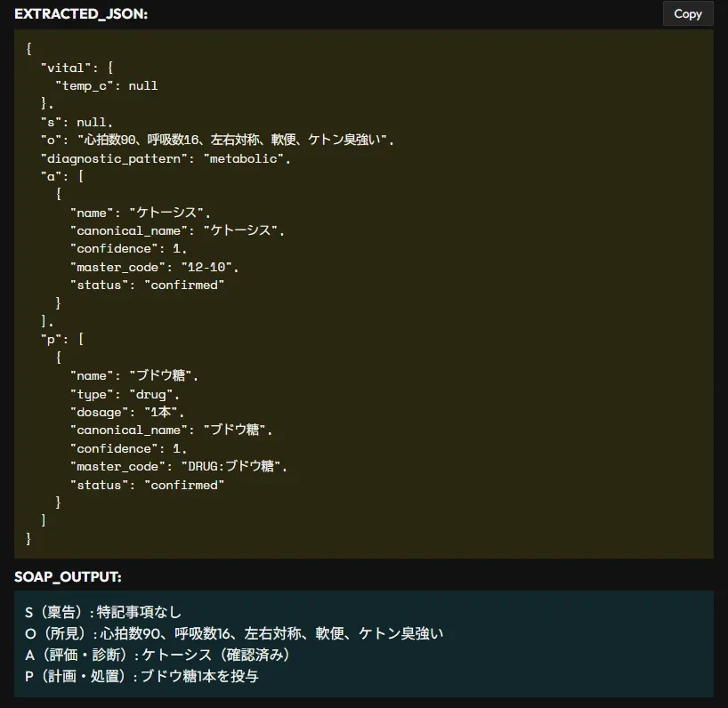
Task: Select the "name": "ケトーシス" line
Action: pos(141,213)
